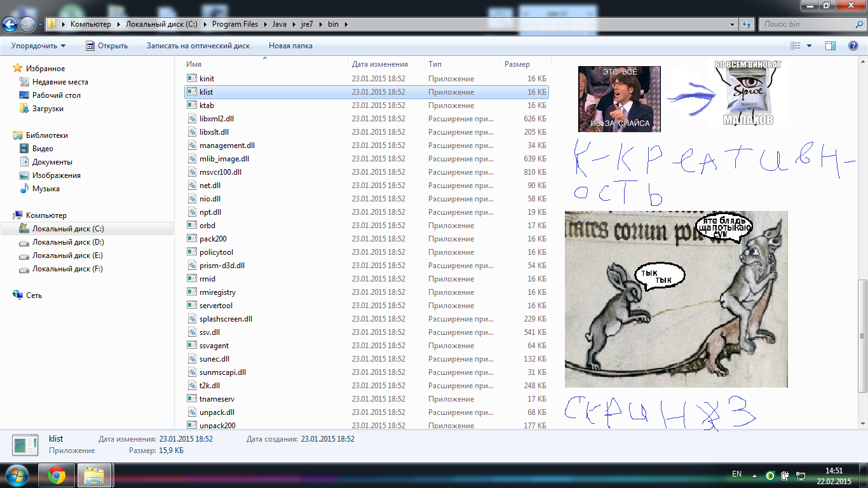Click the Forward navigation arrow button

[28, 24]
